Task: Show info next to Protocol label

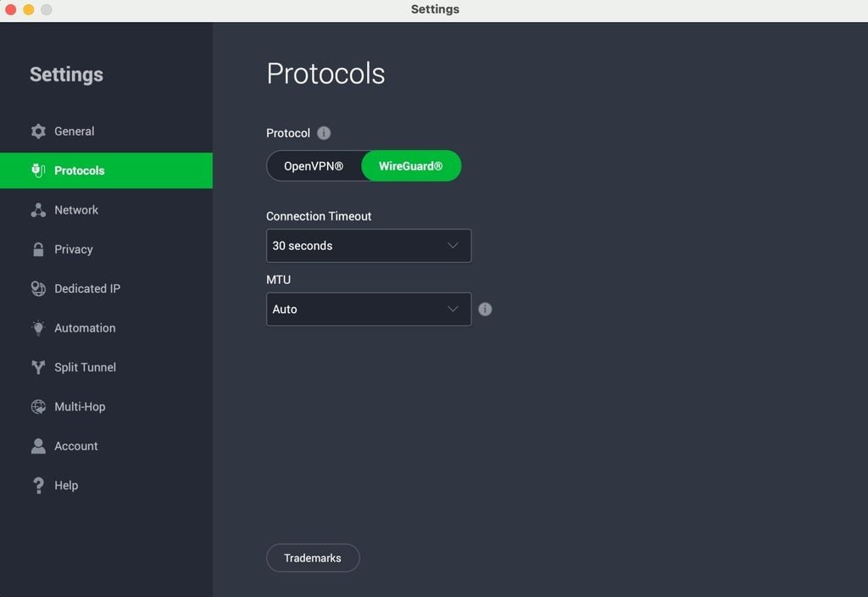Action: pos(324,133)
